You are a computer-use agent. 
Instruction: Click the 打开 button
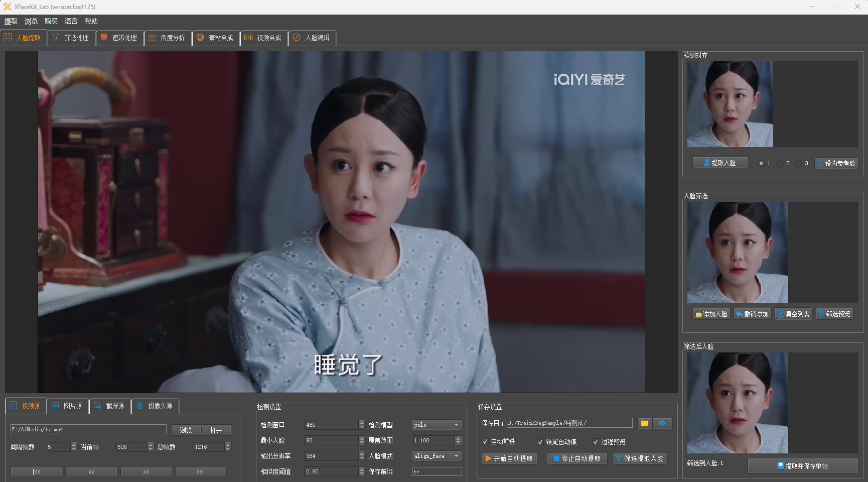point(216,430)
